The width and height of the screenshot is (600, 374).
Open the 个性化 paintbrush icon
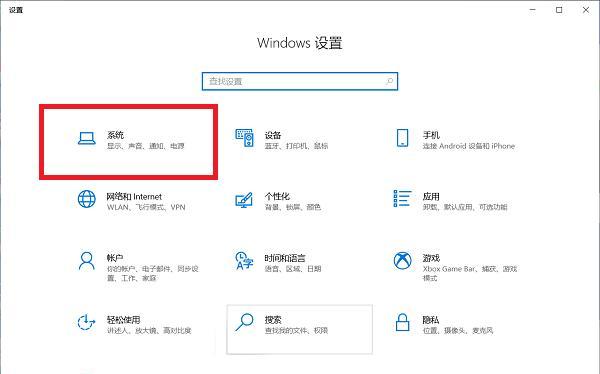[x=244, y=200]
